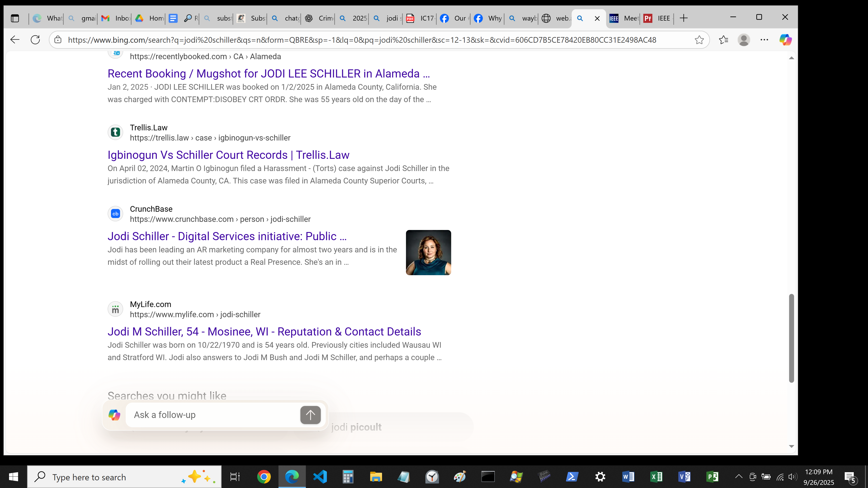This screenshot has width=868, height=488.
Task: Switch to the Inbox Gmail tab
Action: [x=116, y=18]
